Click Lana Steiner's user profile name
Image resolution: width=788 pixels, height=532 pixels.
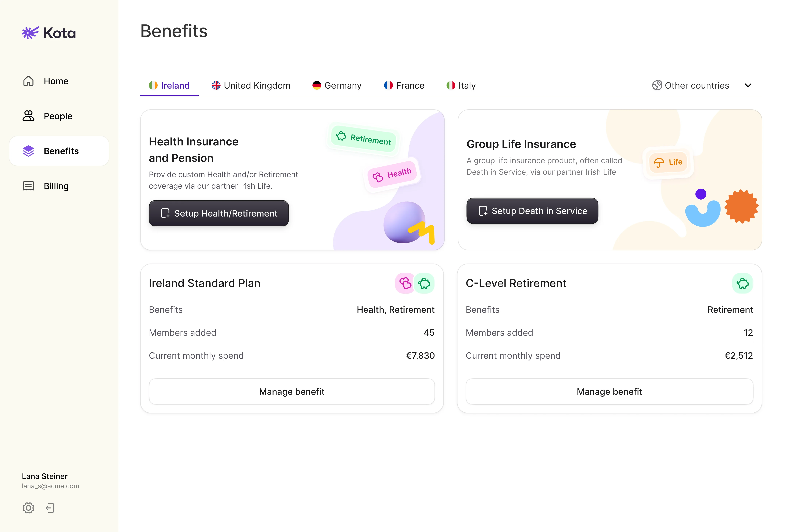pyautogui.click(x=45, y=476)
